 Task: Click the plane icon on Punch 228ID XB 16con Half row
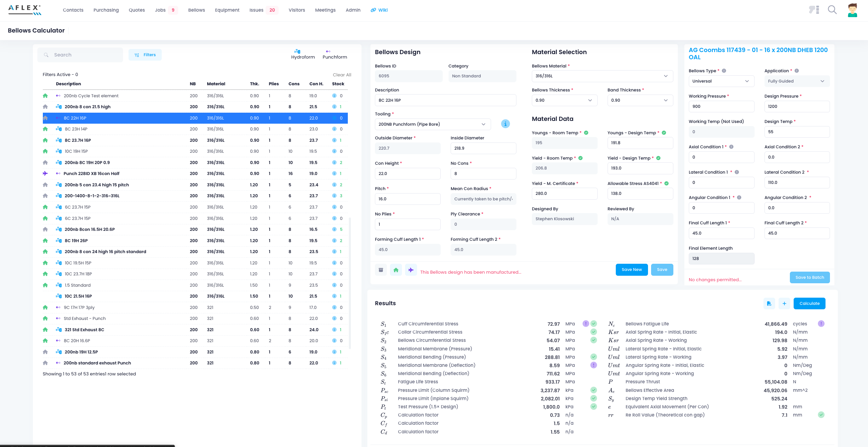[x=45, y=174]
